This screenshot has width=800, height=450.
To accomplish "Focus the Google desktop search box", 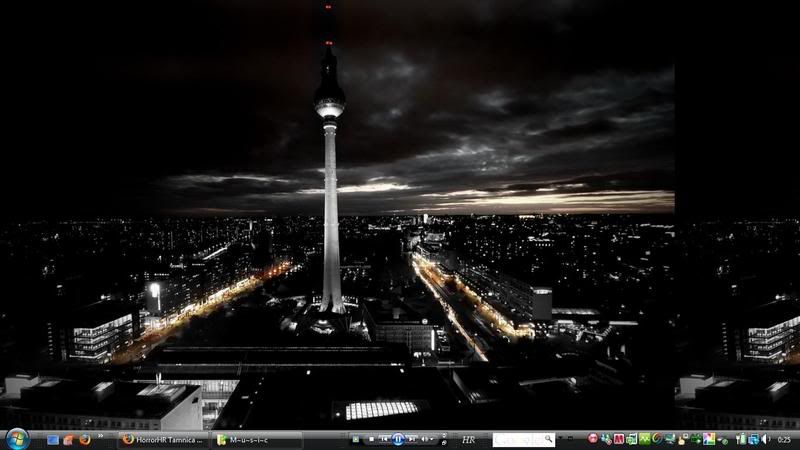I will [x=517, y=439].
